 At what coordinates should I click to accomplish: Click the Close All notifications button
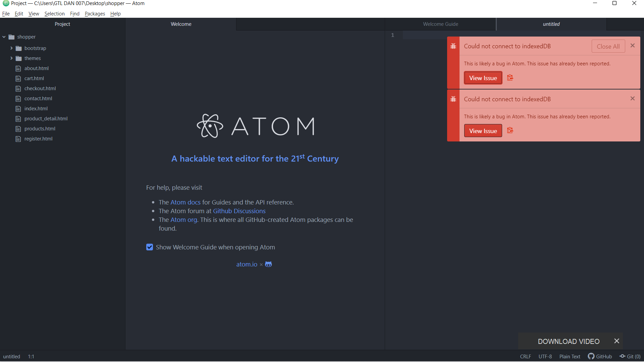(608, 46)
